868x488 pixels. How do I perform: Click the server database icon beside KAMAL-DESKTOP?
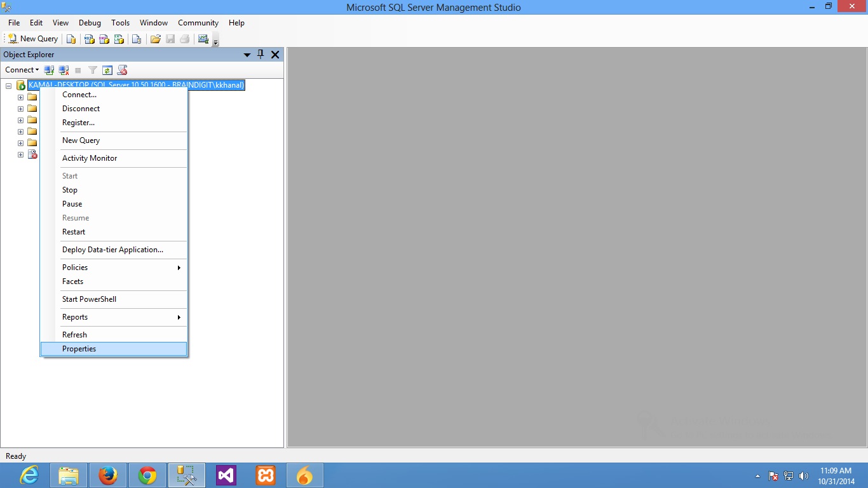tap(20, 85)
